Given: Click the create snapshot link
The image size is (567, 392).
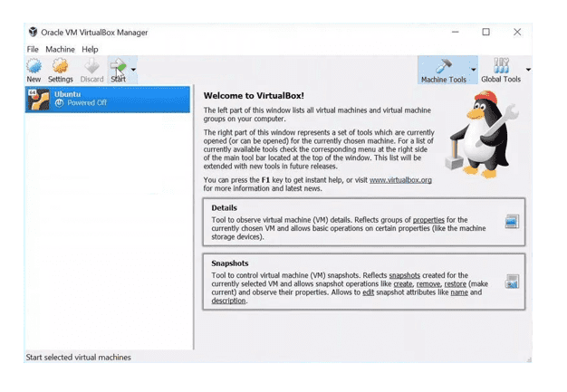Looking at the screenshot, I should (x=403, y=284).
